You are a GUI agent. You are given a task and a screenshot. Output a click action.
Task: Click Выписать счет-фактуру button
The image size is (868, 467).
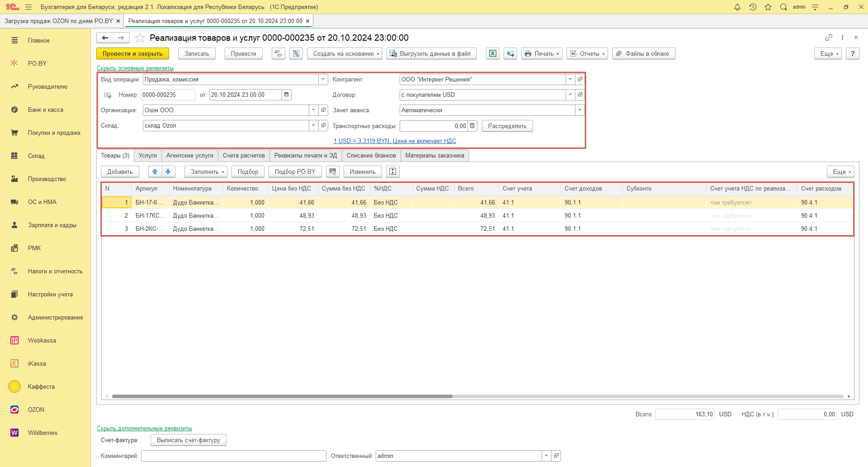click(189, 440)
